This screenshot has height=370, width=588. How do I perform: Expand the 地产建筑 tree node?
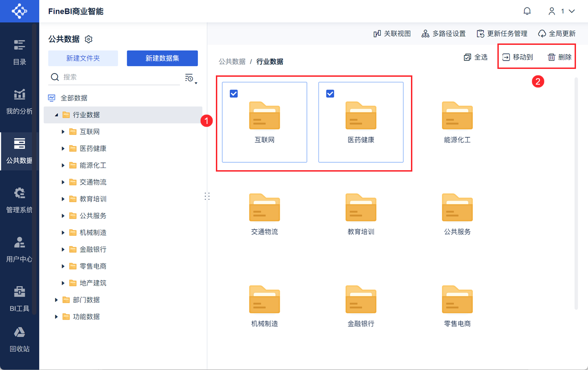tap(63, 283)
